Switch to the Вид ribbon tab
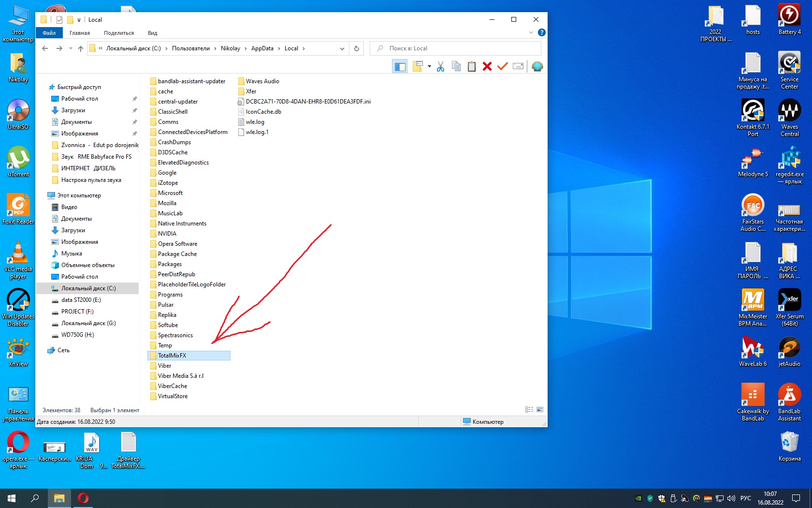Image resolution: width=812 pixels, height=508 pixels. pos(153,33)
